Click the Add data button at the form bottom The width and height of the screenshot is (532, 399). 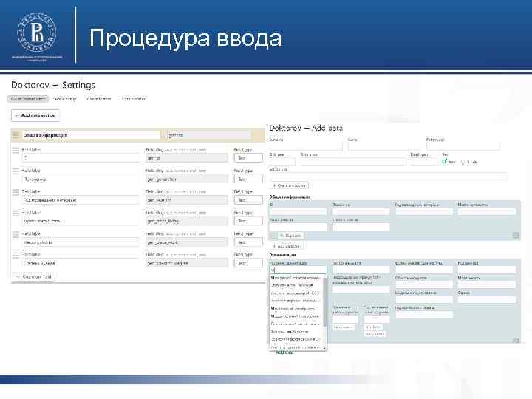tap(284, 352)
